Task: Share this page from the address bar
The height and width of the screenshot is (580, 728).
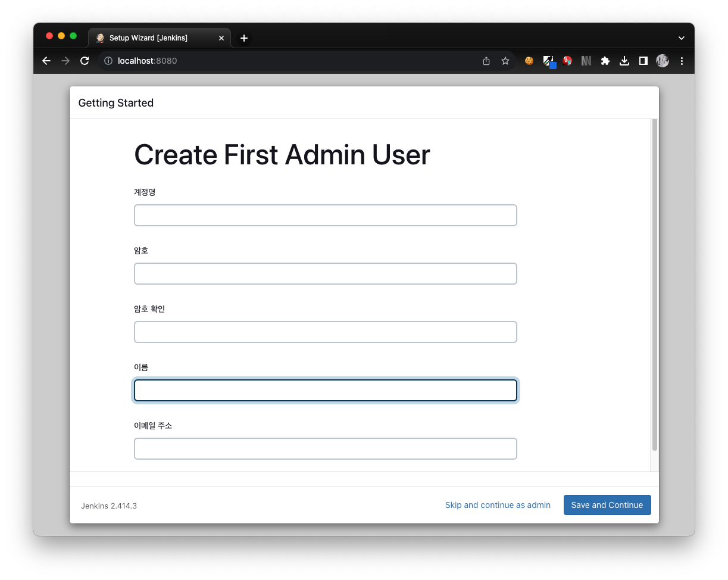Action: [486, 61]
